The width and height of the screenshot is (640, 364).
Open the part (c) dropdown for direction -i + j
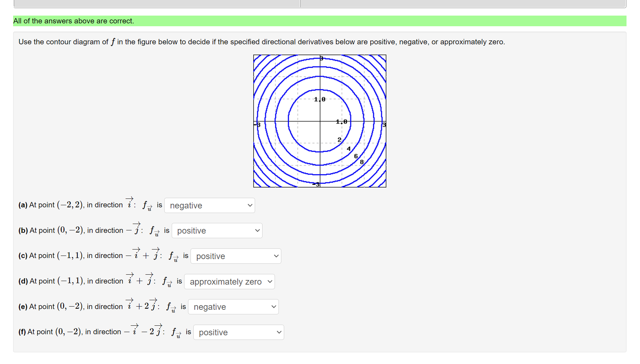pos(236,256)
